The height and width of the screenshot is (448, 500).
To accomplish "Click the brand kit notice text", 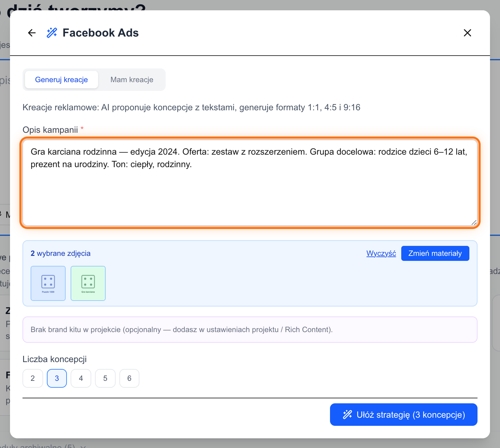I will coord(182,330).
